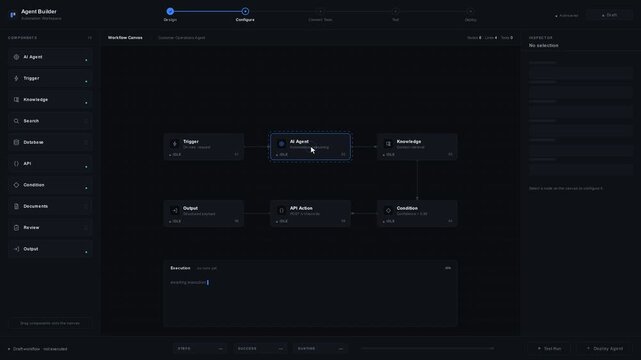The height and width of the screenshot is (360, 641).
Task: Click the Database icon in Components sidebar
Action: click(x=16, y=142)
